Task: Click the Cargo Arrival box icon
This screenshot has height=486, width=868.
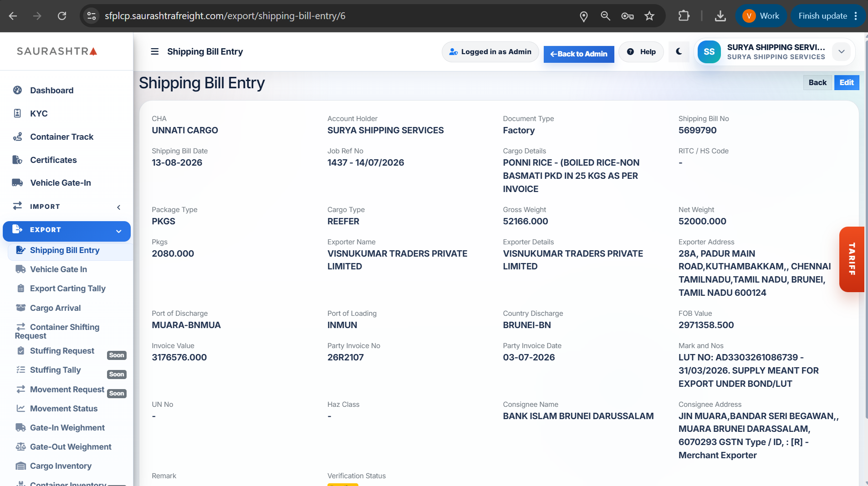Action: pyautogui.click(x=20, y=308)
